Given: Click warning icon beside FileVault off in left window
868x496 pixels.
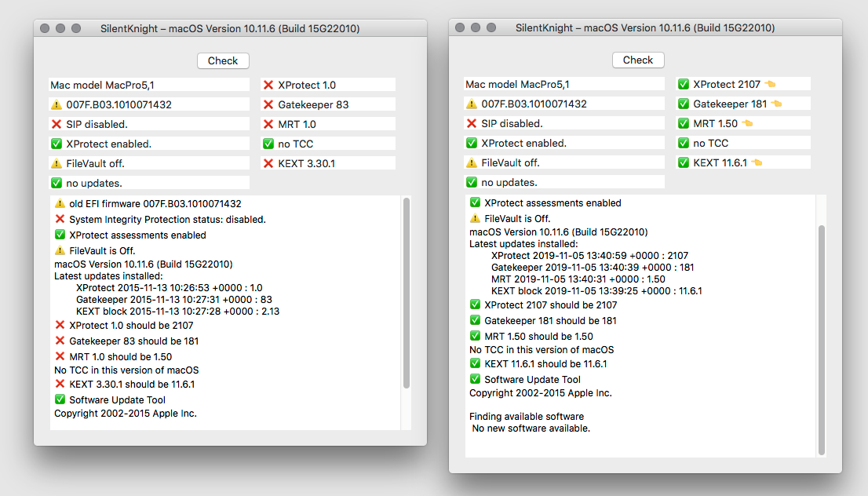Looking at the screenshot, I should (x=57, y=163).
